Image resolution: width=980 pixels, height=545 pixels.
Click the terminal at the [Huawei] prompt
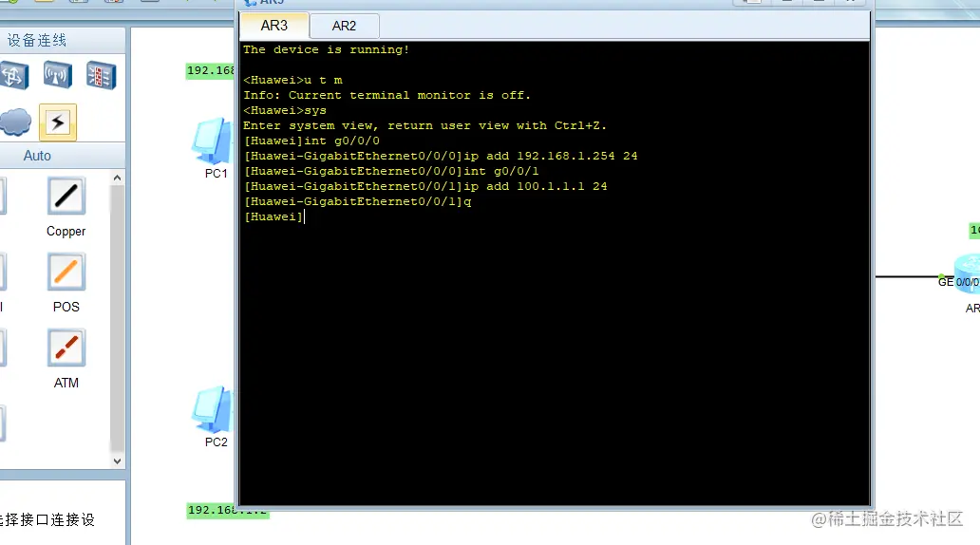pos(273,216)
